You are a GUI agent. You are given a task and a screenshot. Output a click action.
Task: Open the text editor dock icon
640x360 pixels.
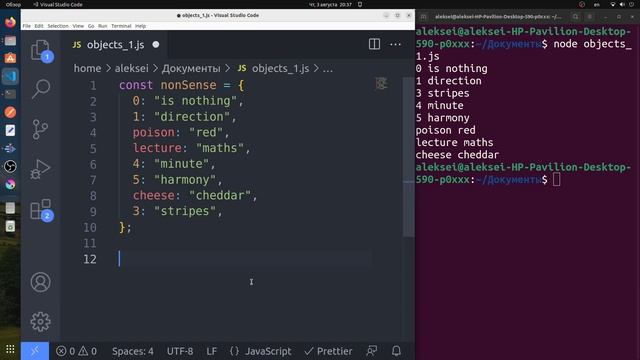10,130
